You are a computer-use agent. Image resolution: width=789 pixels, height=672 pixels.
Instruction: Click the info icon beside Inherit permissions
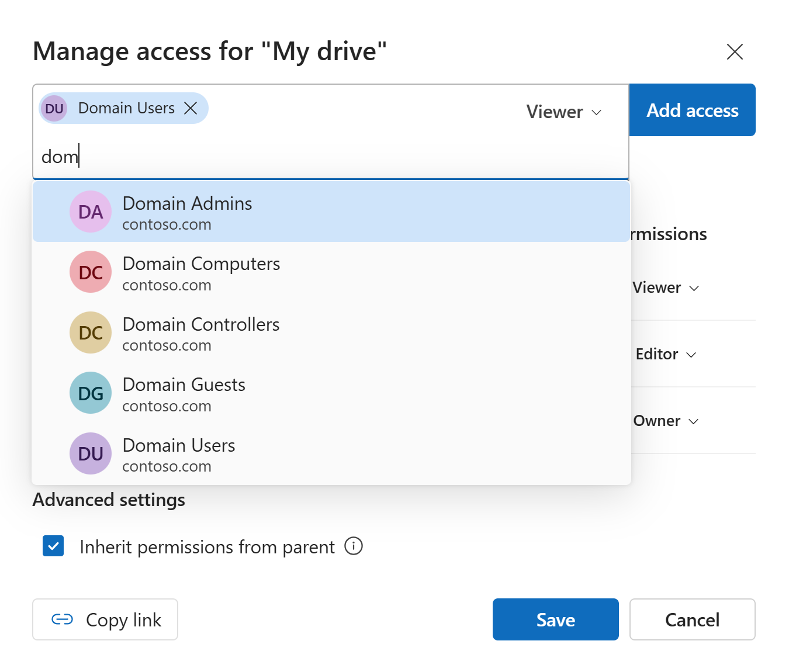point(353,546)
